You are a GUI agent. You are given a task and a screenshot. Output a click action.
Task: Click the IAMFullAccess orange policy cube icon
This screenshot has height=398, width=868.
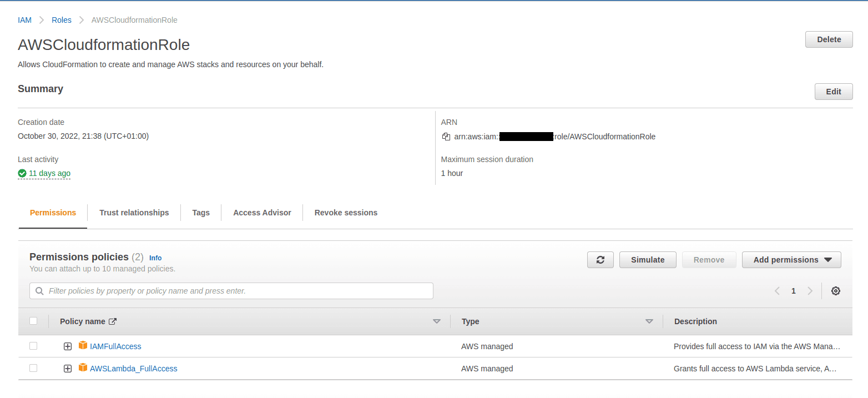(x=83, y=345)
